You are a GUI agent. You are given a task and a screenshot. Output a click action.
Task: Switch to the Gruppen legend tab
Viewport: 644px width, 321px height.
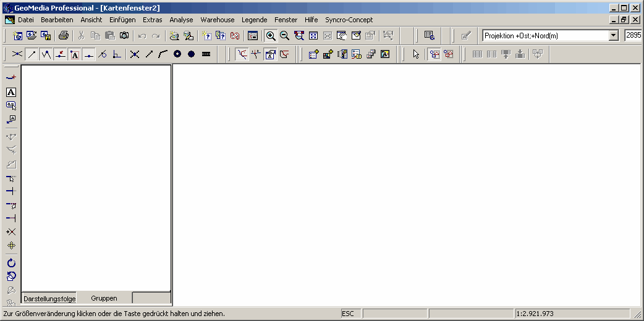point(104,298)
